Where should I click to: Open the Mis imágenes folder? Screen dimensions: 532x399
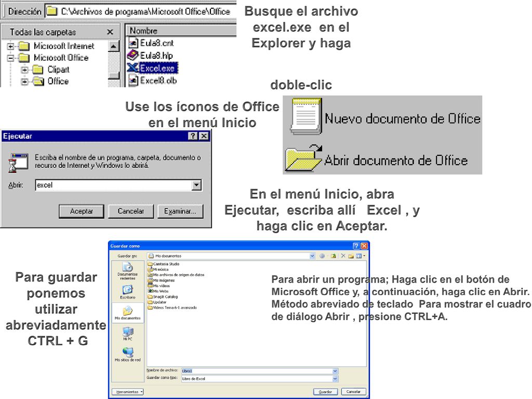[161, 280]
